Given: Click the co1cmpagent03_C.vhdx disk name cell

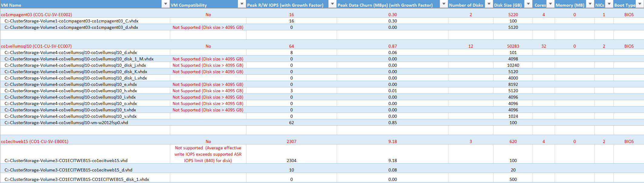Looking at the screenshot, I should click(x=71, y=21).
